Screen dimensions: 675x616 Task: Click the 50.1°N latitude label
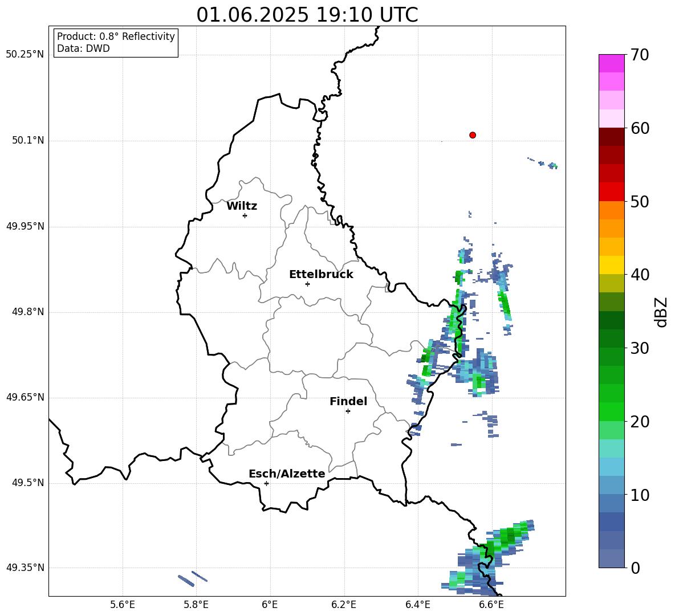click(28, 141)
